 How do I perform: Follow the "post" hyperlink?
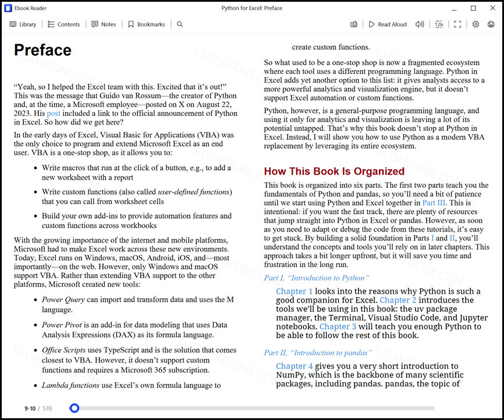pyautogui.click(x=54, y=113)
